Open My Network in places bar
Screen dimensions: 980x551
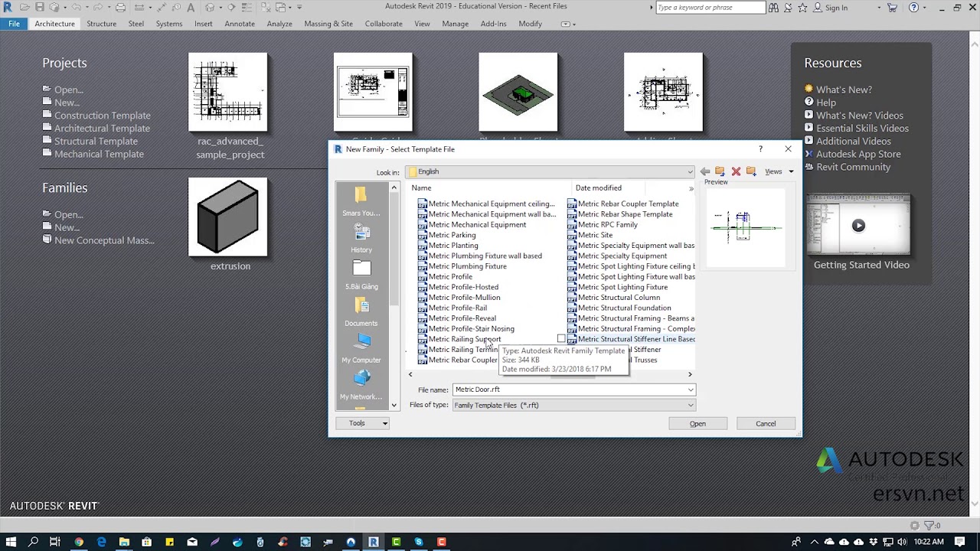point(361,386)
